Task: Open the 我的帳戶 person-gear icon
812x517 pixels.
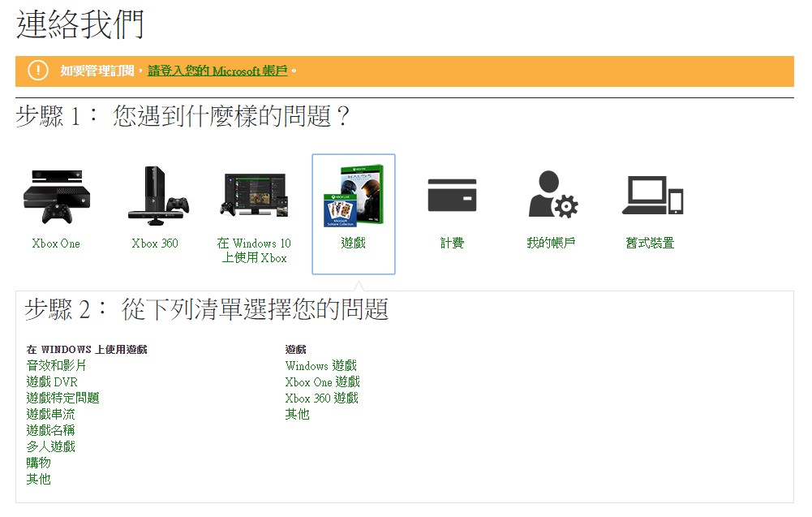Action: (x=551, y=195)
